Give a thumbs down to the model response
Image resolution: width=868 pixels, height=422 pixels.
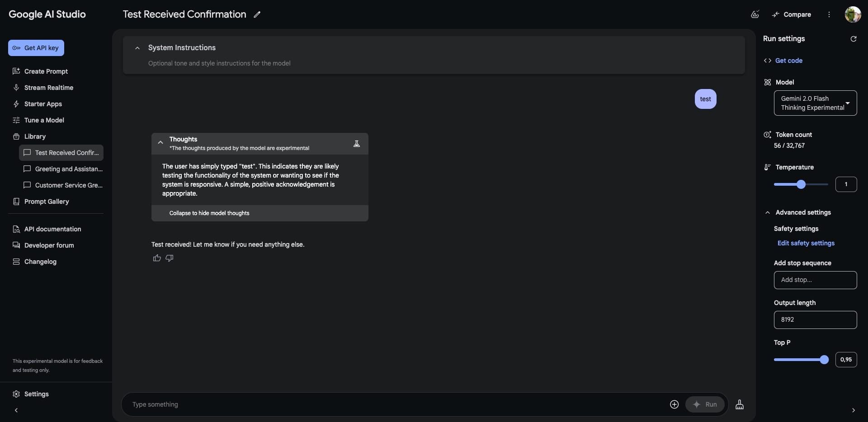(169, 258)
